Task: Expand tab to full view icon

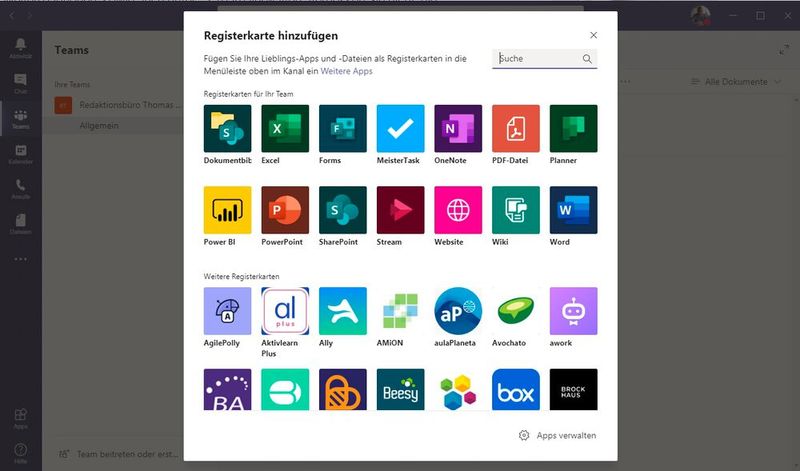Action: (x=784, y=50)
